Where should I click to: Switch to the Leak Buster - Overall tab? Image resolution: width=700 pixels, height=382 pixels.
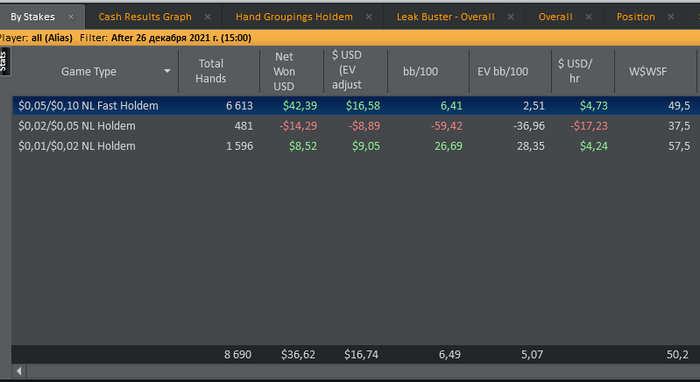point(446,17)
